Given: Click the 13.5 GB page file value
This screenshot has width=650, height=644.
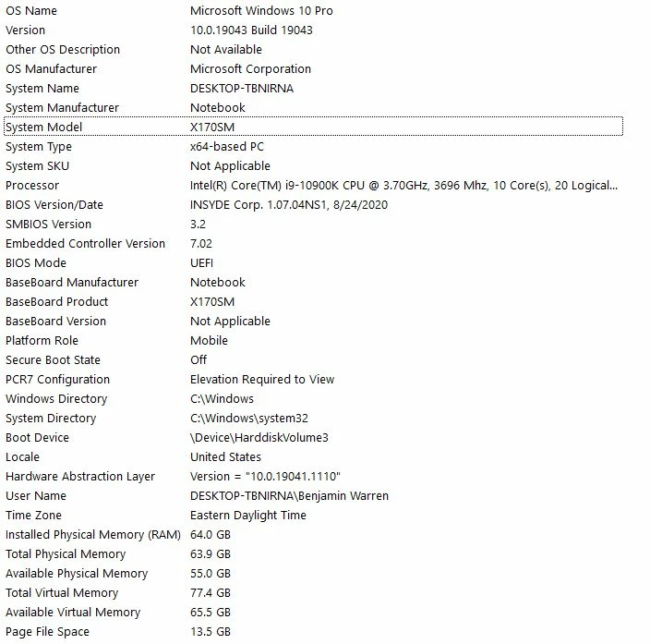Looking at the screenshot, I should [x=211, y=632].
